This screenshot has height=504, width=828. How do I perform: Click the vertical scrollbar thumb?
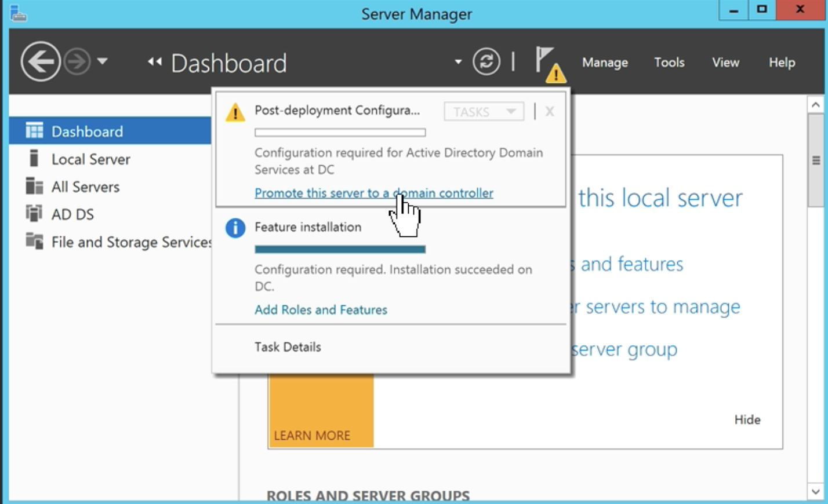pyautogui.click(x=816, y=160)
